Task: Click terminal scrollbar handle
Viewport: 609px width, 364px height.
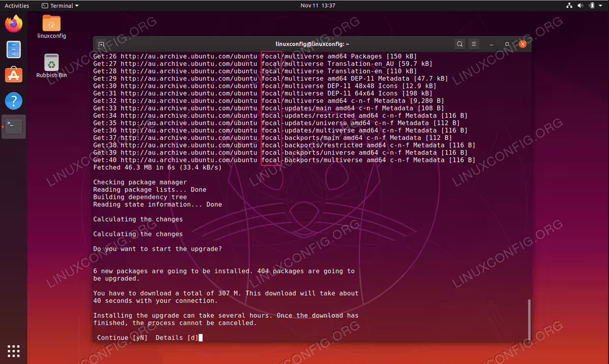Action: [528, 319]
